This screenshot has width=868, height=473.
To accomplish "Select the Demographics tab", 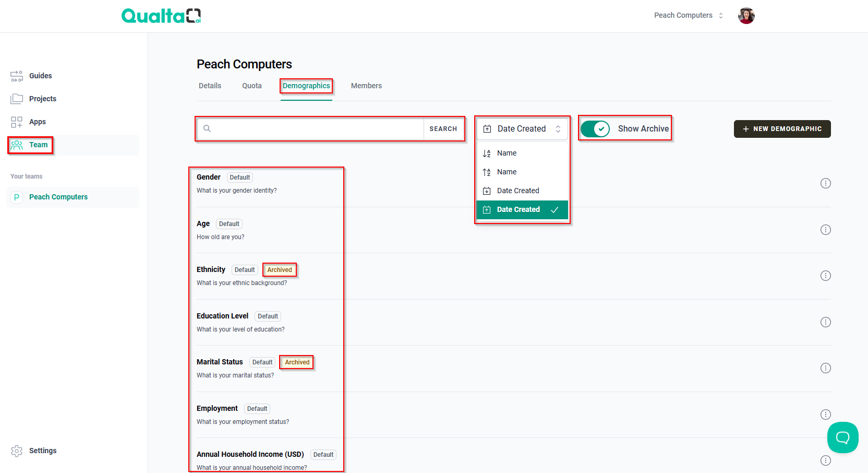I will 306,86.
